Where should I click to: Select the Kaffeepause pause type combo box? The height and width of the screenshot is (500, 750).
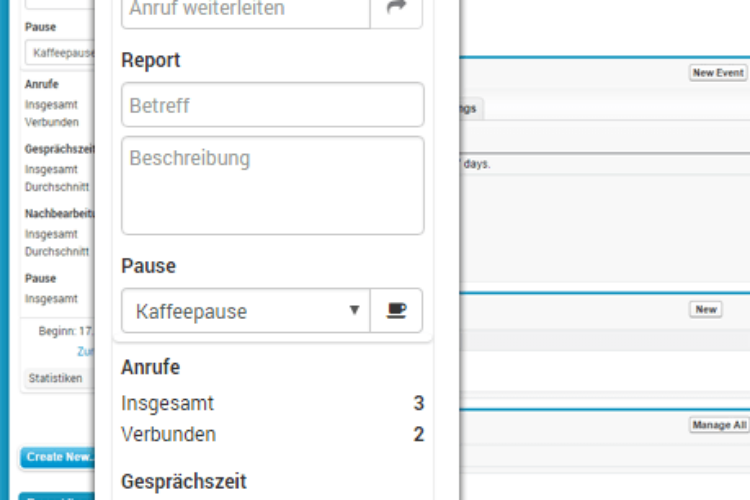pyautogui.click(x=246, y=311)
